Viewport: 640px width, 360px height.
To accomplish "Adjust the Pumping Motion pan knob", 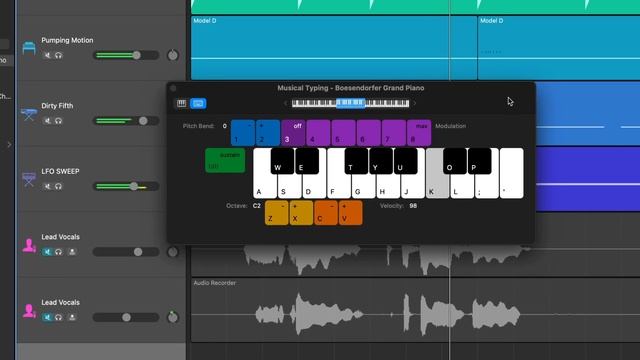I will tap(173, 55).
